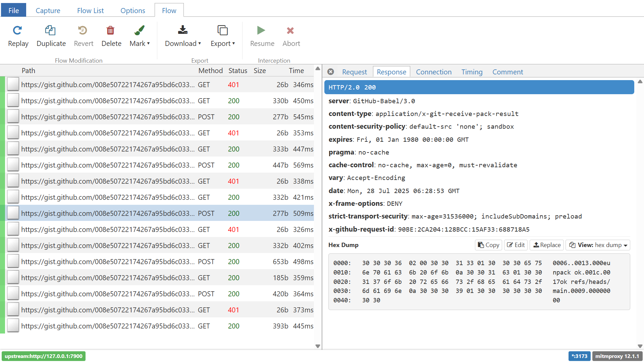The height and width of the screenshot is (362, 644).
Task: Click the Download tray icon
Action: 183,30
